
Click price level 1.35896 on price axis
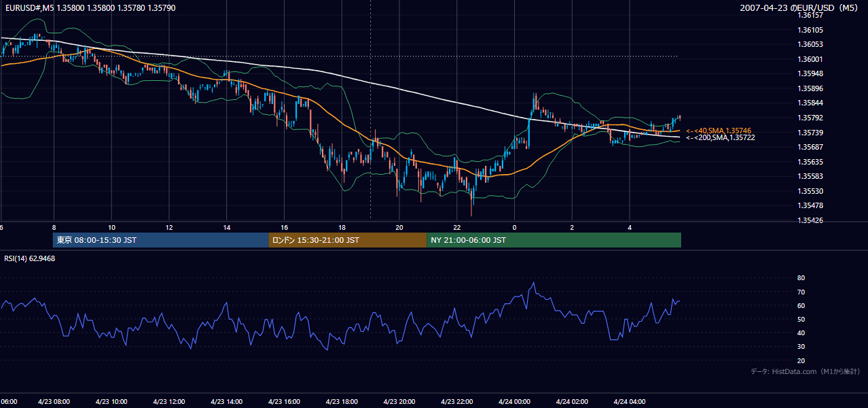click(x=810, y=88)
